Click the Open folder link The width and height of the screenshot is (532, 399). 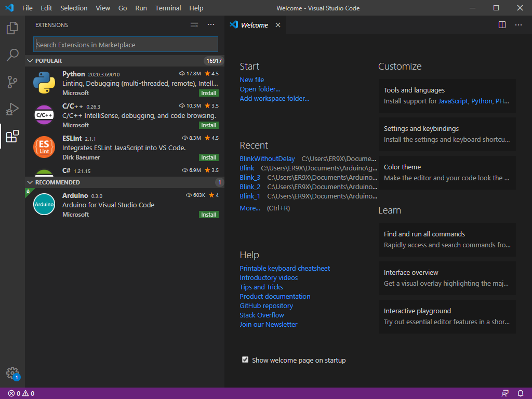point(260,89)
